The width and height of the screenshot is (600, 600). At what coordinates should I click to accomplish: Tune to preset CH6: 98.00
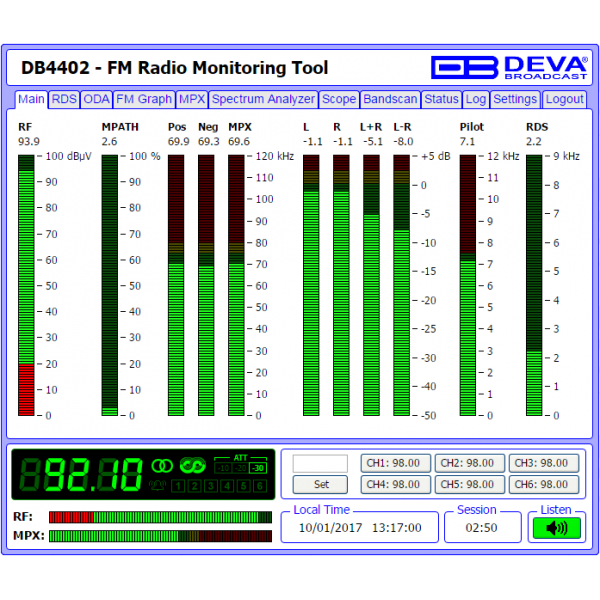tap(544, 484)
